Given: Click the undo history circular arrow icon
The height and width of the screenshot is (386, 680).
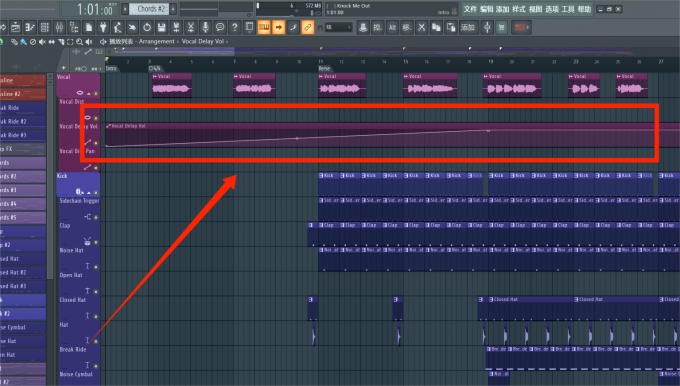Looking at the screenshot, I should 147,27.
